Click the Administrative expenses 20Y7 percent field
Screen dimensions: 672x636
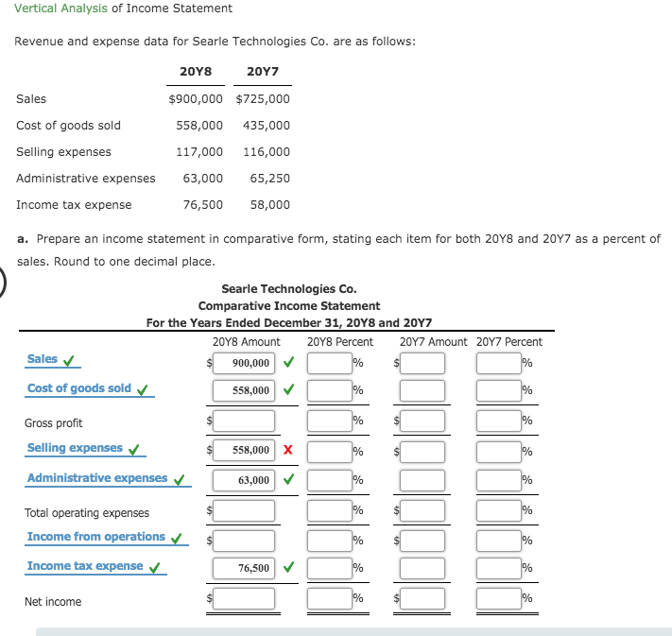coord(499,480)
